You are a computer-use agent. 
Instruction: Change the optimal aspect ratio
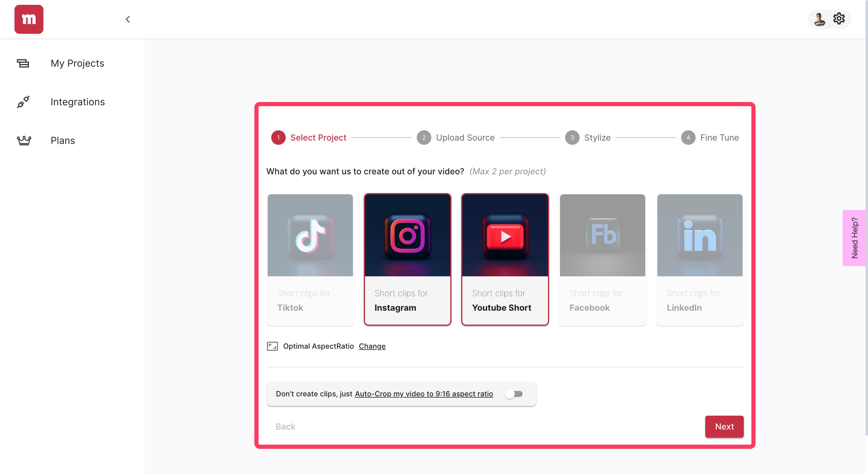pos(372,347)
